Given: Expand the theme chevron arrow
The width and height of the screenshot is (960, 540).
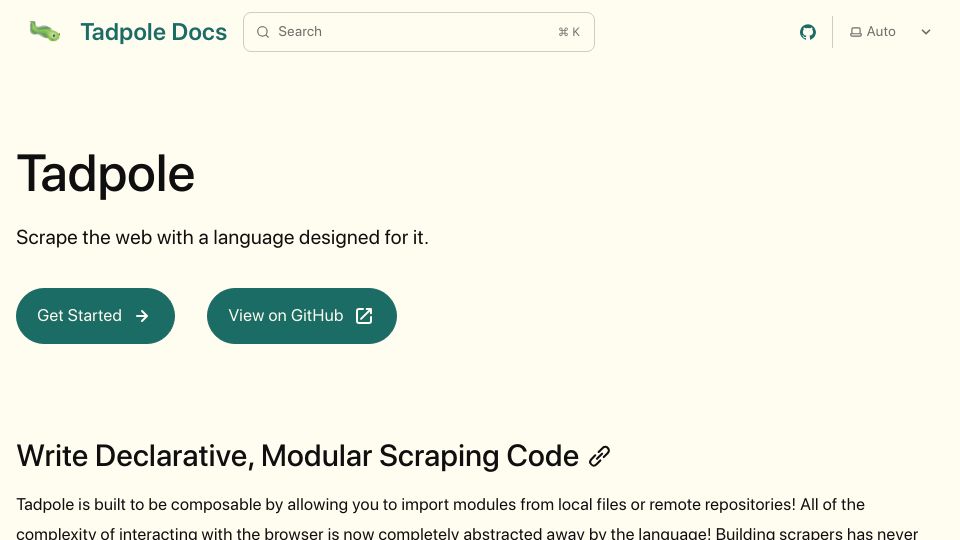Looking at the screenshot, I should tap(926, 32).
